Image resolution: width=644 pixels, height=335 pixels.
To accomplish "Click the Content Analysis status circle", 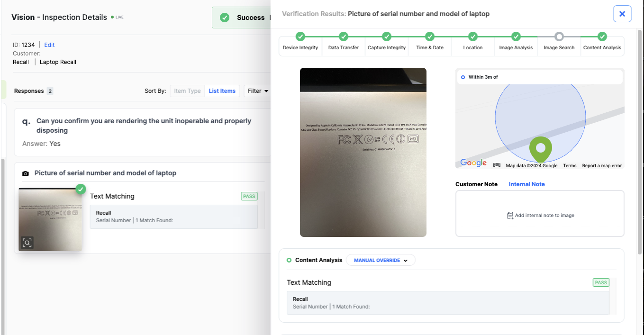I will (289, 260).
